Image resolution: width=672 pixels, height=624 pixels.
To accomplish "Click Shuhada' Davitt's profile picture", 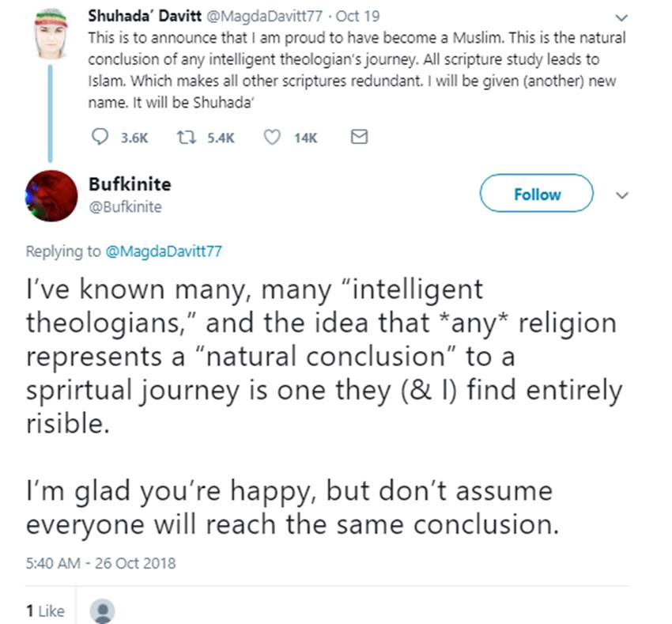I will tap(52, 36).
